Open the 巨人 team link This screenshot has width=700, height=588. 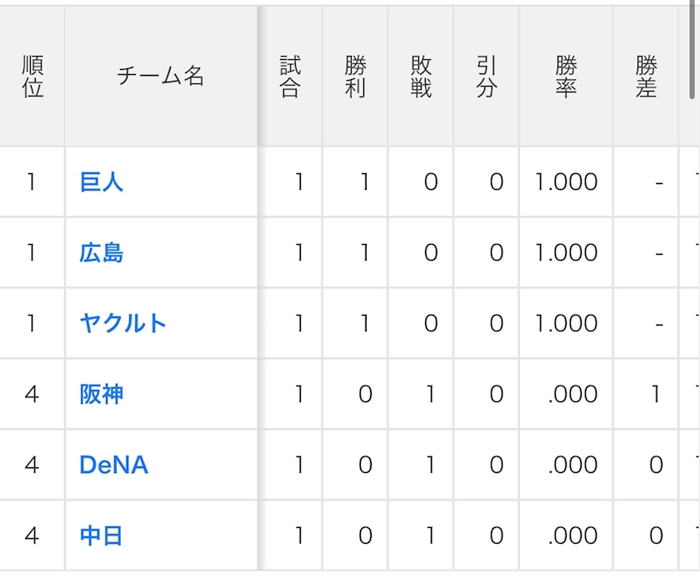102,182
